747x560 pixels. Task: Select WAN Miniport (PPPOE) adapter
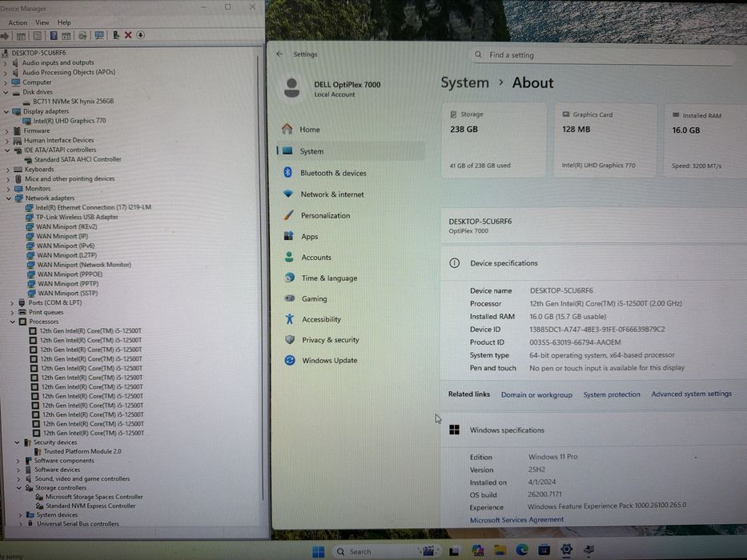[x=70, y=274]
